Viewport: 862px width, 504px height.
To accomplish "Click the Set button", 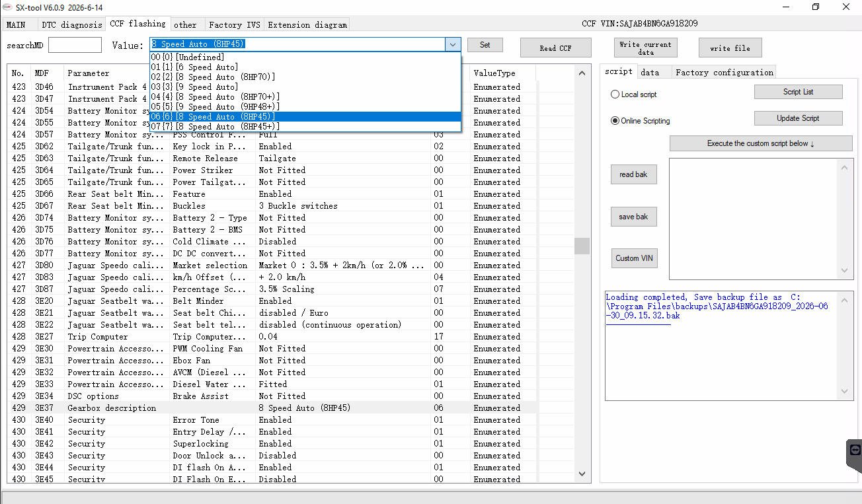I will point(485,45).
